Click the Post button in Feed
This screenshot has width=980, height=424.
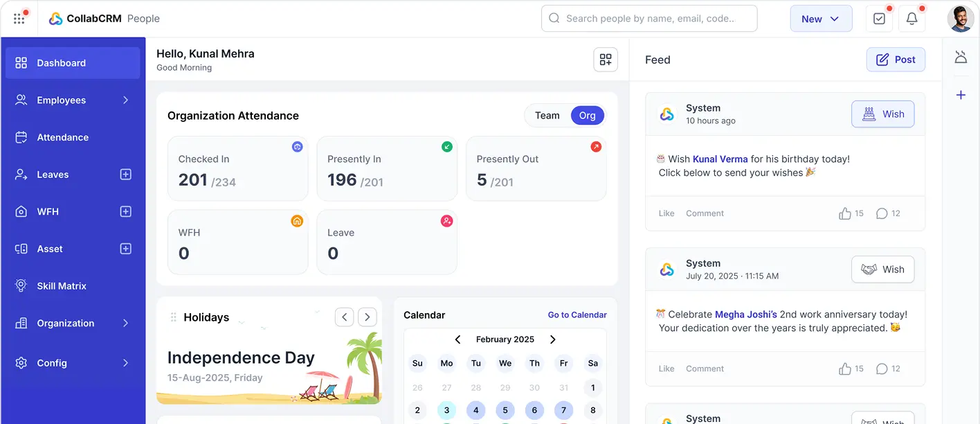click(896, 59)
